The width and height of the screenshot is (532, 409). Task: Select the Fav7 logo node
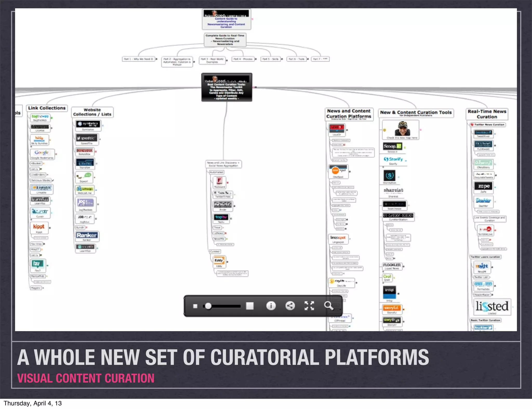[x=38, y=266]
